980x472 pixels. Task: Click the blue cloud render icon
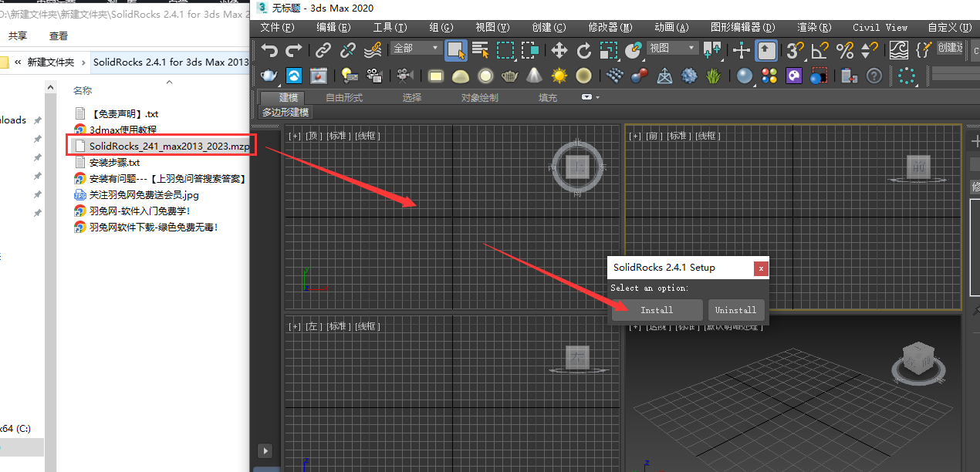point(293,76)
